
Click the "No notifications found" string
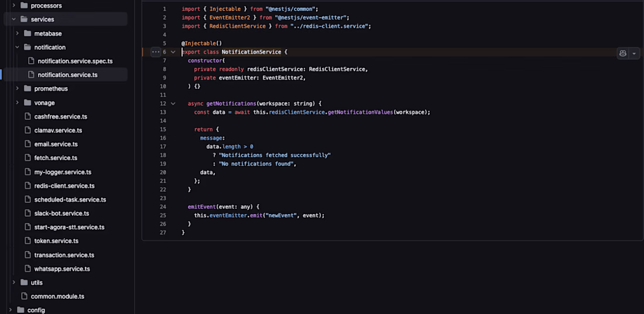[x=256, y=164]
